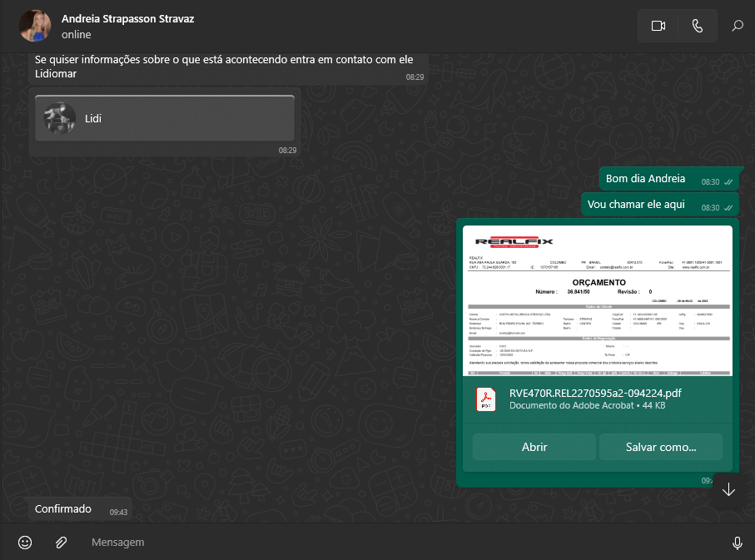Click the attach file paperclip icon
This screenshot has width=755, height=560.
pos(61,543)
